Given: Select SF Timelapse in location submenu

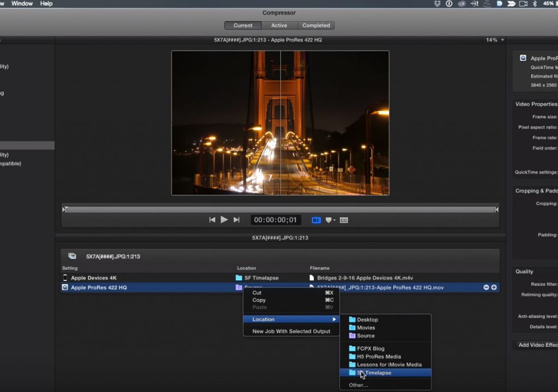Looking at the screenshot, I should pos(385,373).
